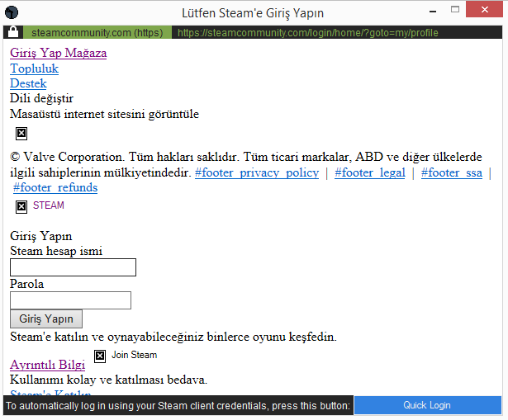The height and width of the screenshot is (420, 508).
Task: Click broken image icon next to STEAM
Action: pyautogui.click(x=21, y=206)
